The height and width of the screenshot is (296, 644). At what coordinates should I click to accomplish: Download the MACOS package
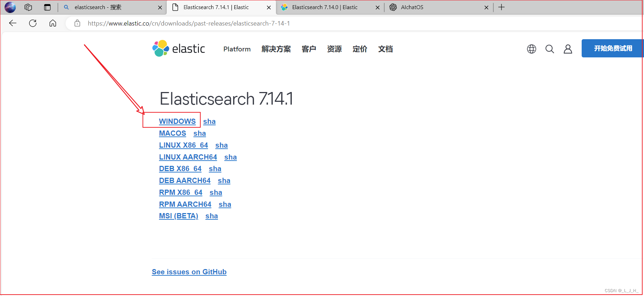(x=173, y=133)
